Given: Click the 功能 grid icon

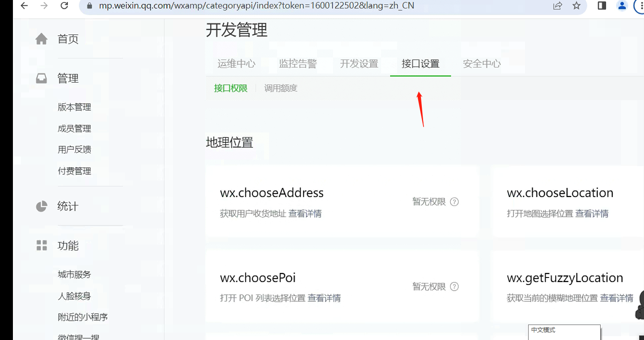Looking at the screenshot, I should click(42, 245).
